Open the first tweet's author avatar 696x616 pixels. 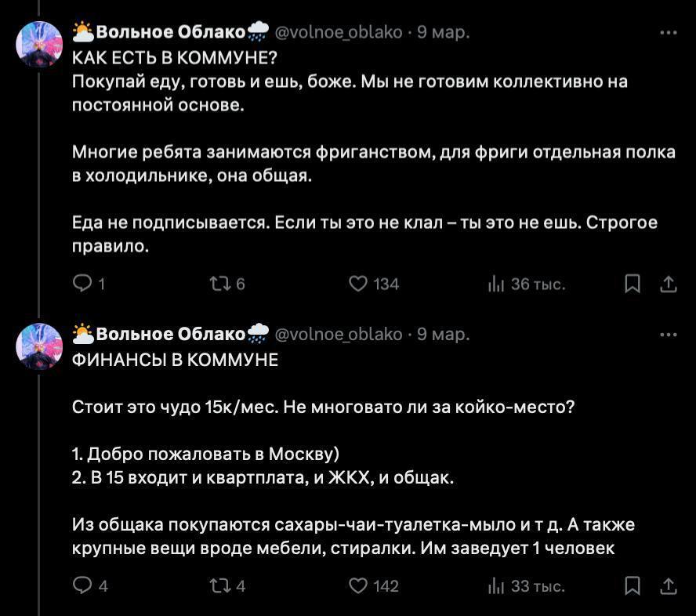coord(39,44)
